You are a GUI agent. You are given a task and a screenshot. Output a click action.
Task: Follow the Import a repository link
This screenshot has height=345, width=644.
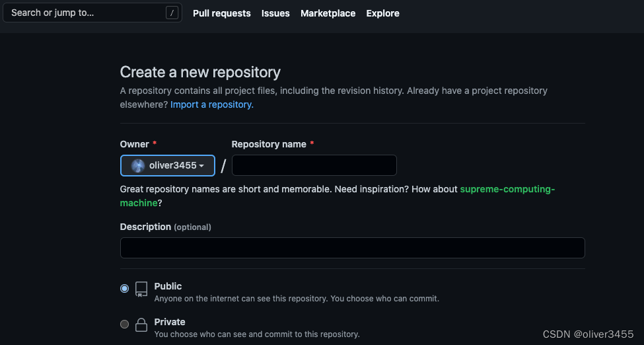pos(211,104)
